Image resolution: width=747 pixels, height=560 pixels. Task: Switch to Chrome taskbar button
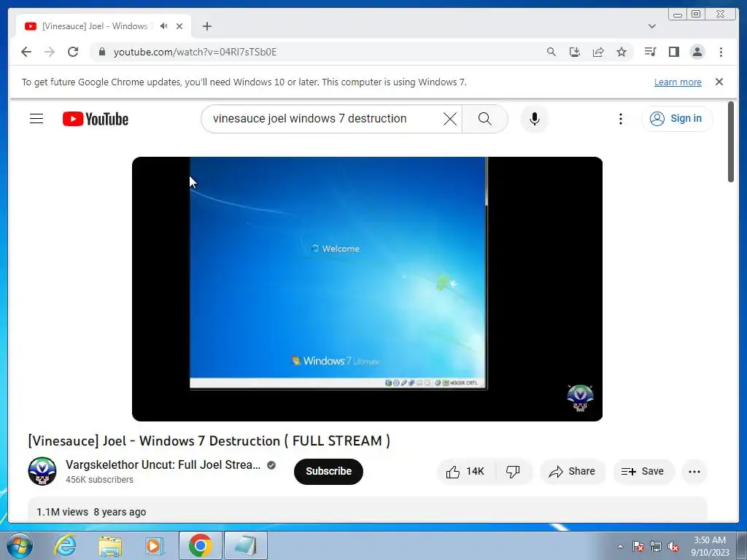pos(200,545)
